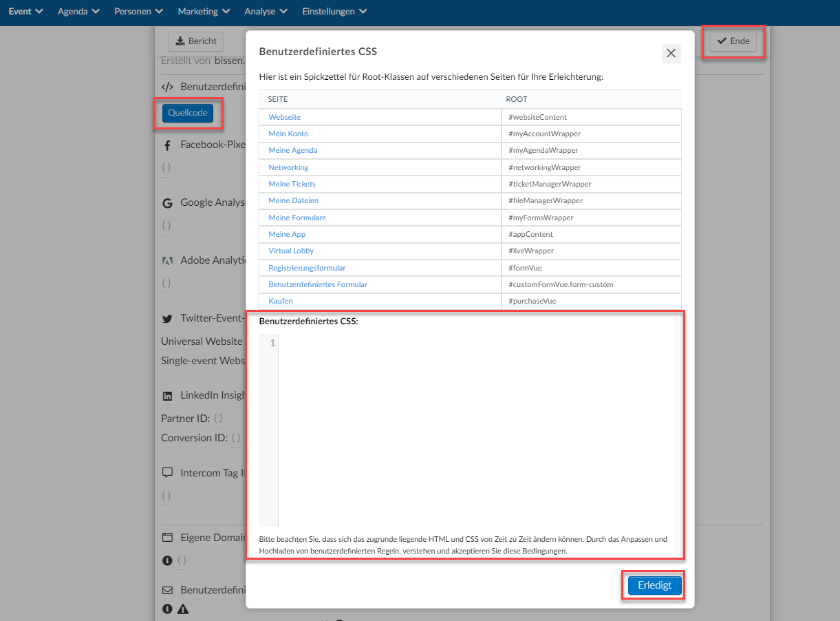The image size is (840, 621).
Task: Select the #customFormVue.form-custom root text
Action: 561,284
